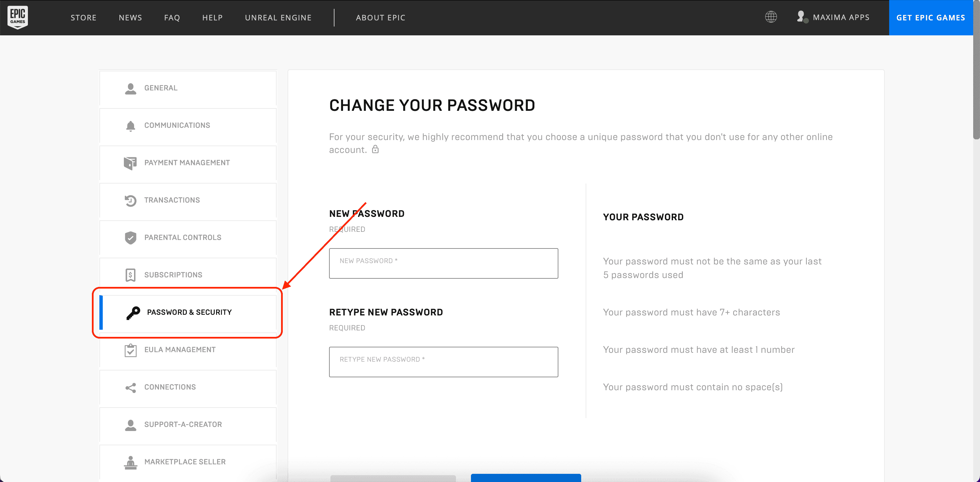
Task: Open the Support-A-Creator sidebar item
Action: [188, 425]
